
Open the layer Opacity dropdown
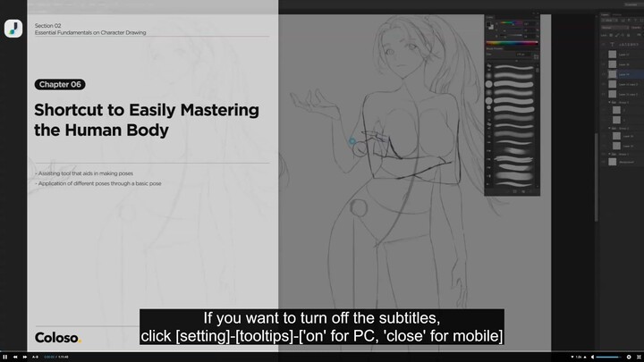click(x=638, y=28)
